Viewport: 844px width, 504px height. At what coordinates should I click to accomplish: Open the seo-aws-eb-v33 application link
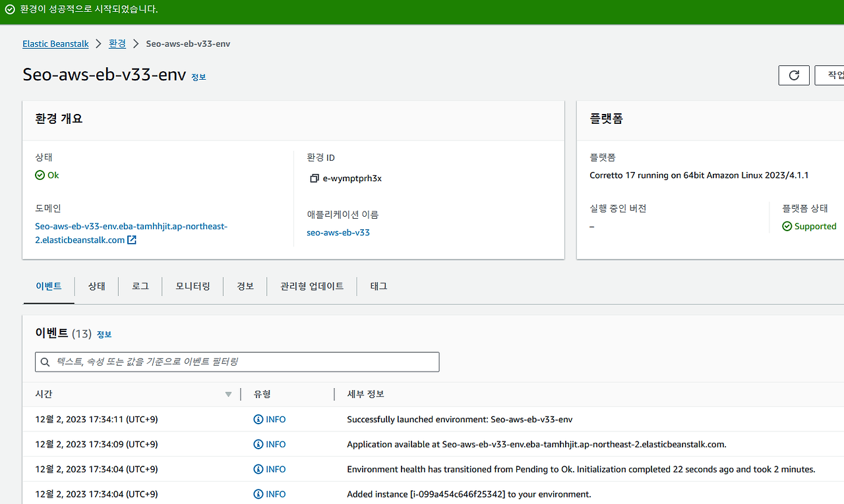[x=338, y=233]
